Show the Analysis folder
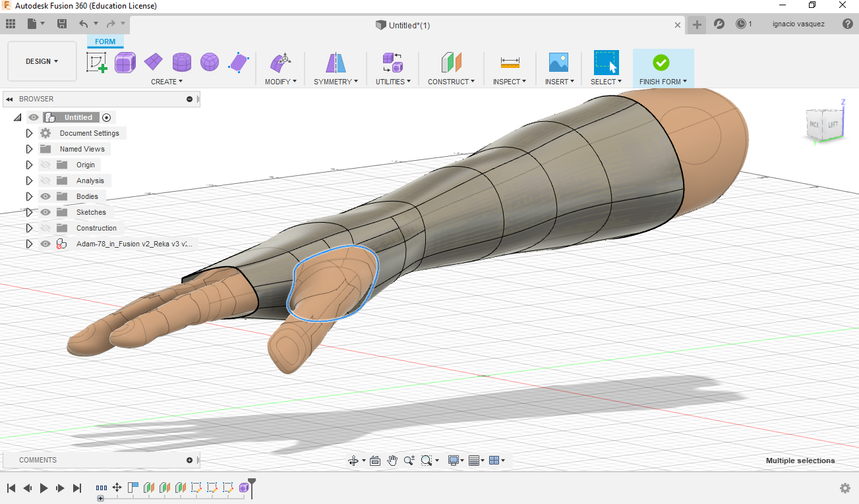The image size is (859, 504). tap(45, 181)
